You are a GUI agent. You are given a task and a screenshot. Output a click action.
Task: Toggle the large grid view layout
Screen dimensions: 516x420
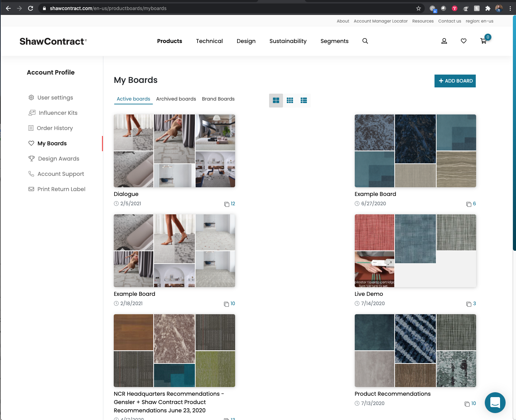click(276, 100)
